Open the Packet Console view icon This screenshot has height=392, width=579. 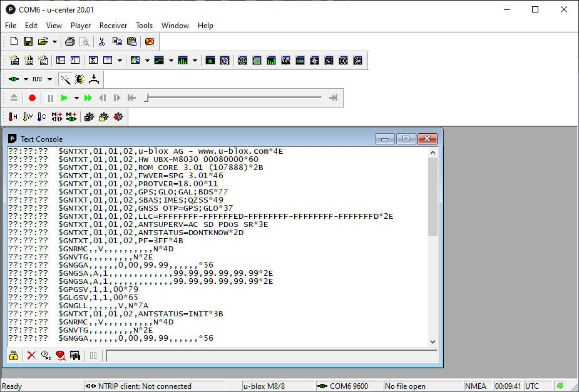click(14, 61)
